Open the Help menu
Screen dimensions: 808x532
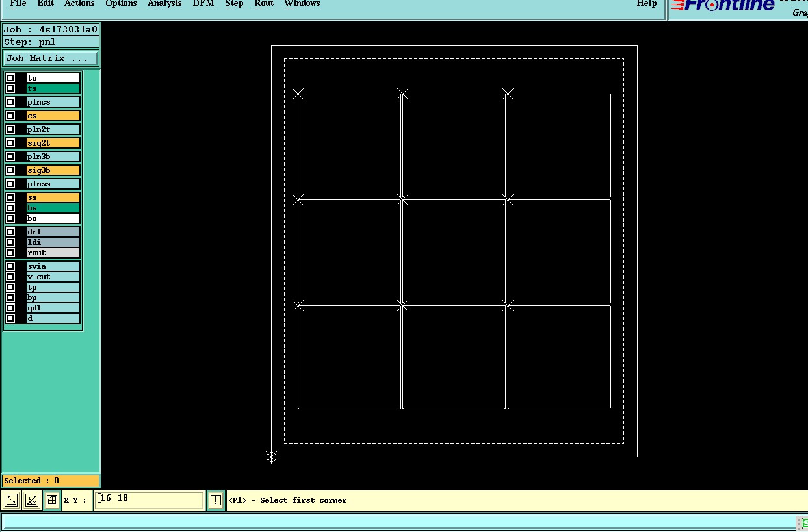click(646, 4)
